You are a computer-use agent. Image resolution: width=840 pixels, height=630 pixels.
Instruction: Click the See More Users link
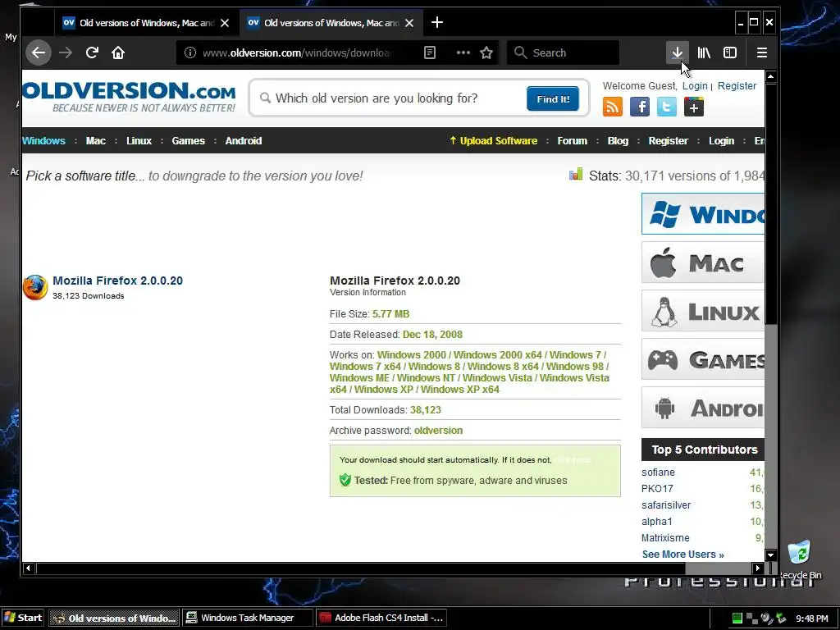click(683, 555)
